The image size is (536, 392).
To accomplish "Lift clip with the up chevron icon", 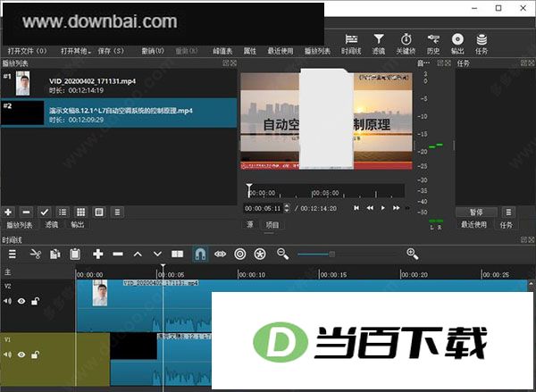I will pyautogui.click(x=138, y=254).
